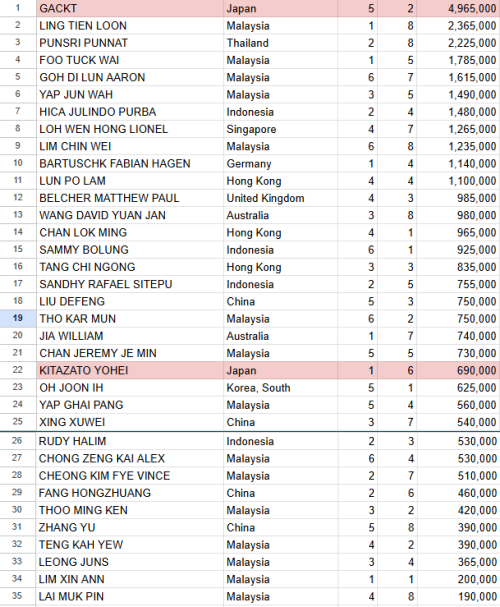The height and width of the screenshot is (607, 500).
Task: Click the GOH DI LUN AARON cell
Action: click(130, 77)
